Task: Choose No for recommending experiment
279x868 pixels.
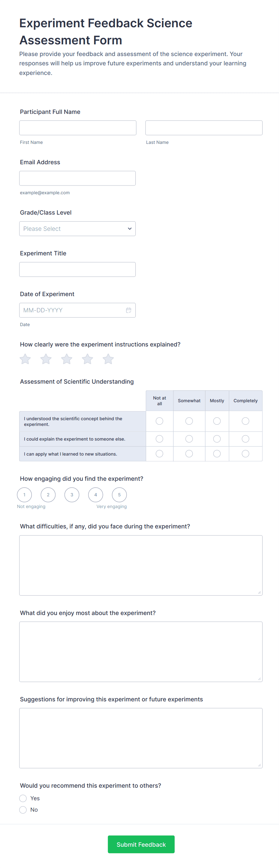Action: click(x=23, y=810)
